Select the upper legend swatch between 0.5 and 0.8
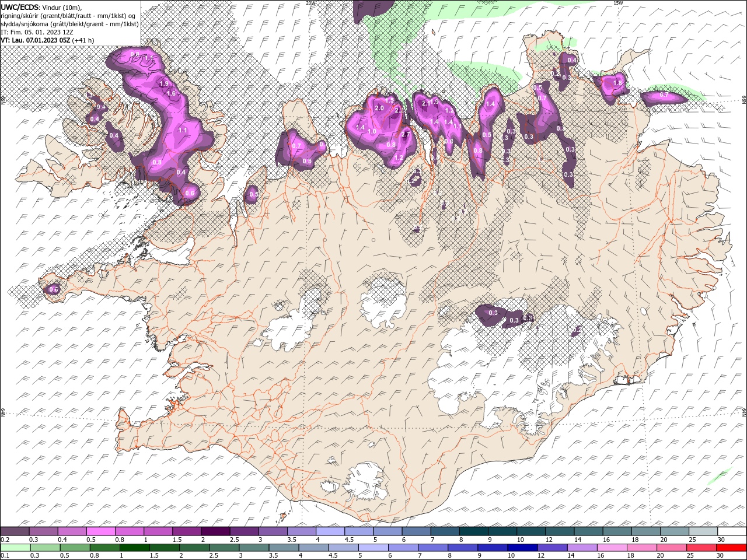 point(101,531)
